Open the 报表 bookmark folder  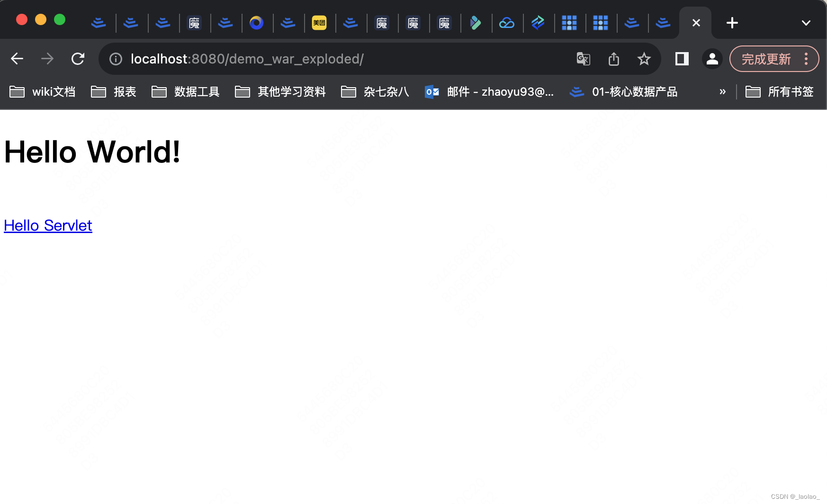pos(114,91)
